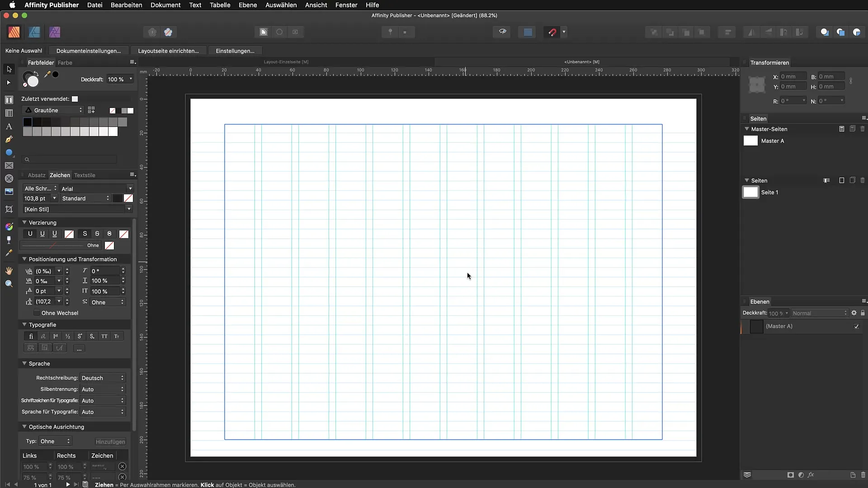The width and height of the screenshot is (868, 488).
Task: Add a master page via icon
Action: 842,129
